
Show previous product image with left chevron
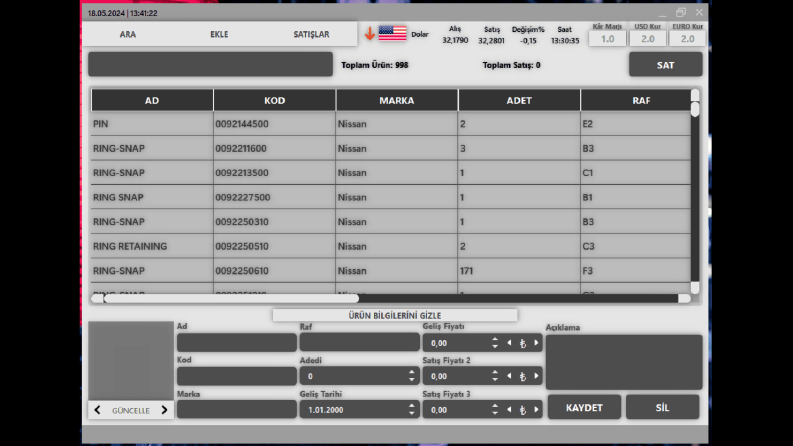click(97, 410)
